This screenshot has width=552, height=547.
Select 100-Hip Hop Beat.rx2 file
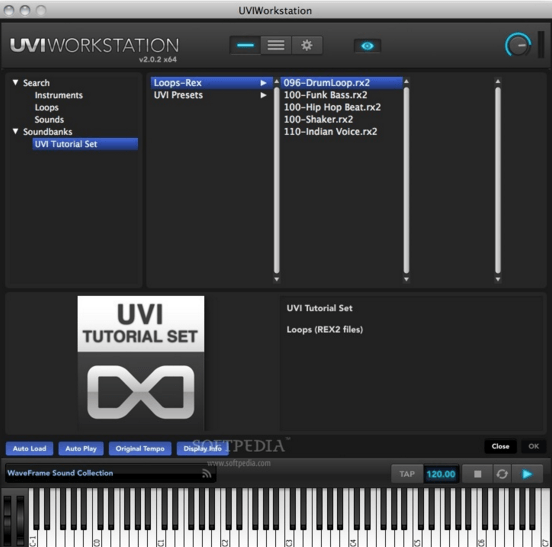(332, 107)
